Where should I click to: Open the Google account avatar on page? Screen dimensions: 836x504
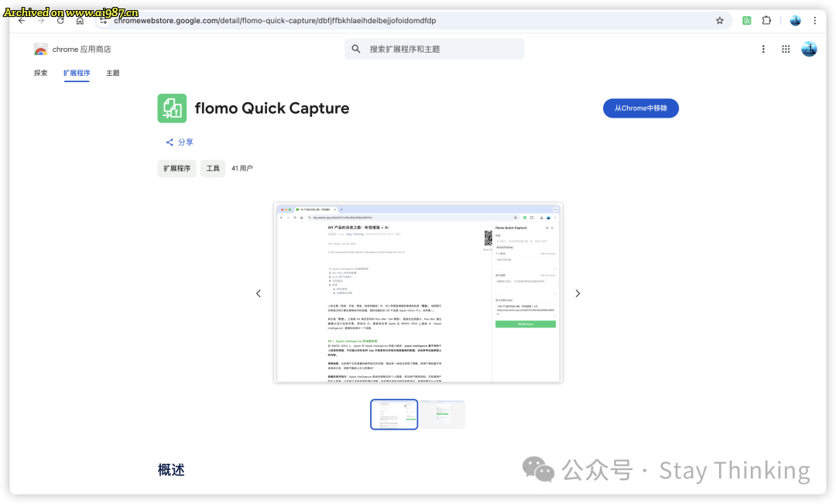(809, 49)
